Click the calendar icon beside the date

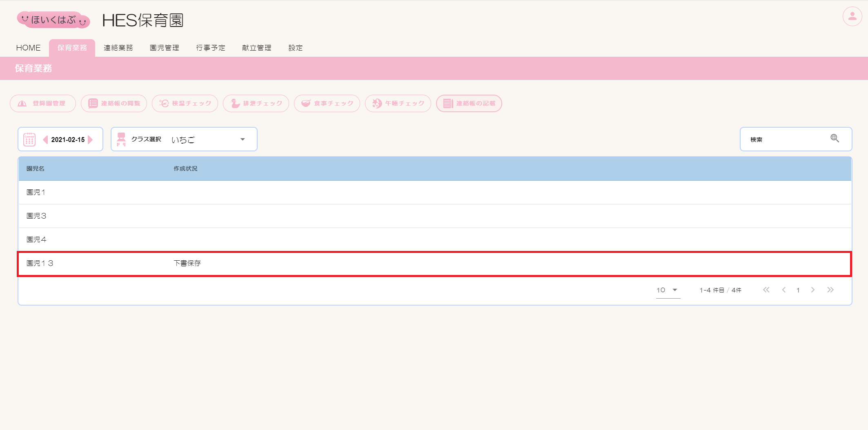pos(29,140)
